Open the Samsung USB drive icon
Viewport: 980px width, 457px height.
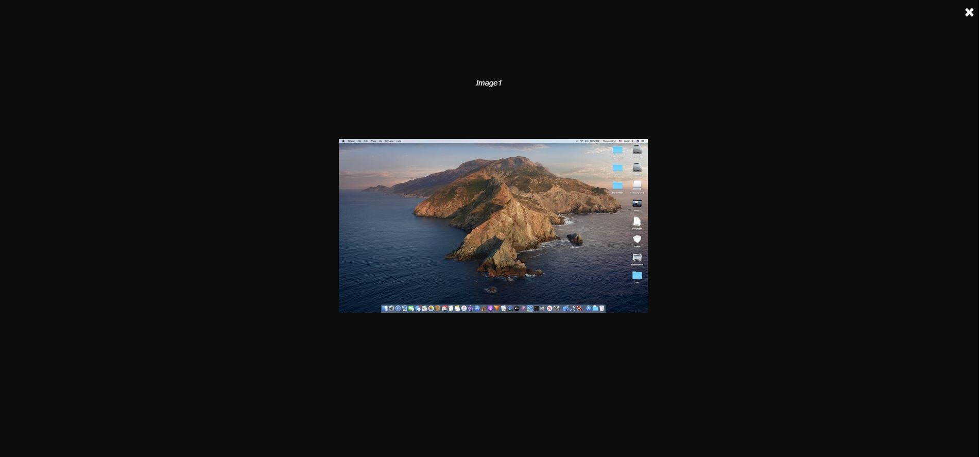[637, 185]
